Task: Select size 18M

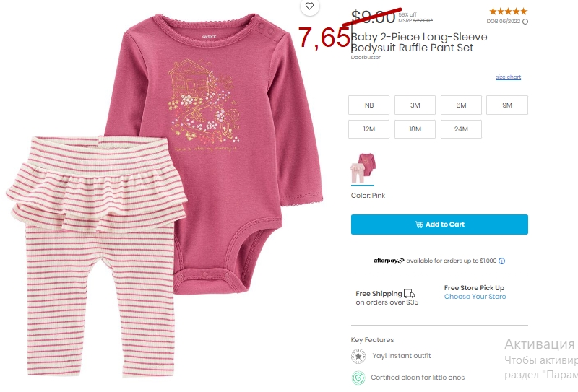Action: (415, 129)
